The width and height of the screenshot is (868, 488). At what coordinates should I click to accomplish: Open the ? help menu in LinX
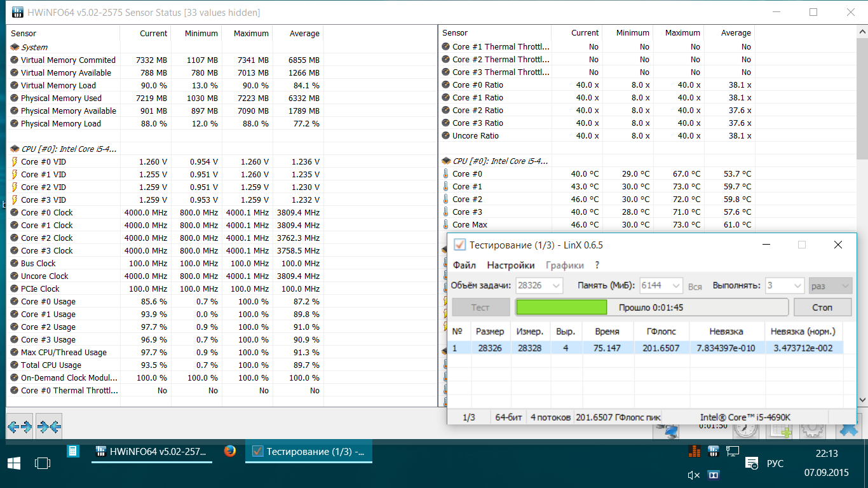(597, 265)
